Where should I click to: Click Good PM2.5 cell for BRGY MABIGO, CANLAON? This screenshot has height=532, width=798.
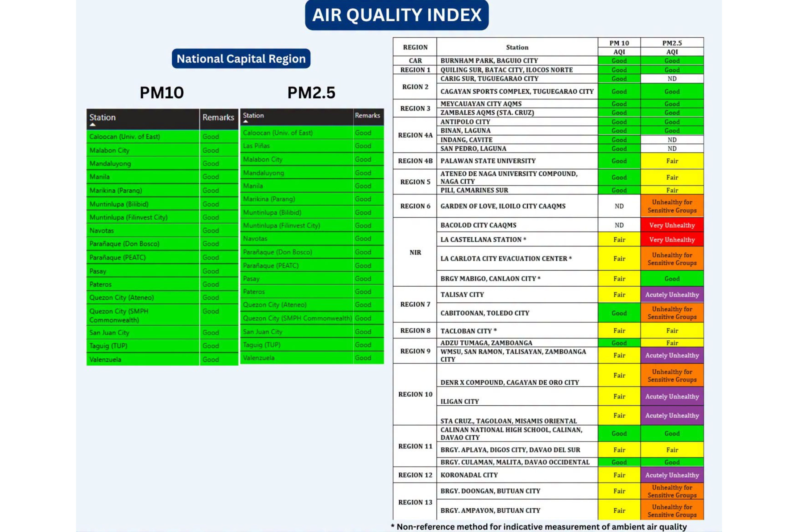672,279
